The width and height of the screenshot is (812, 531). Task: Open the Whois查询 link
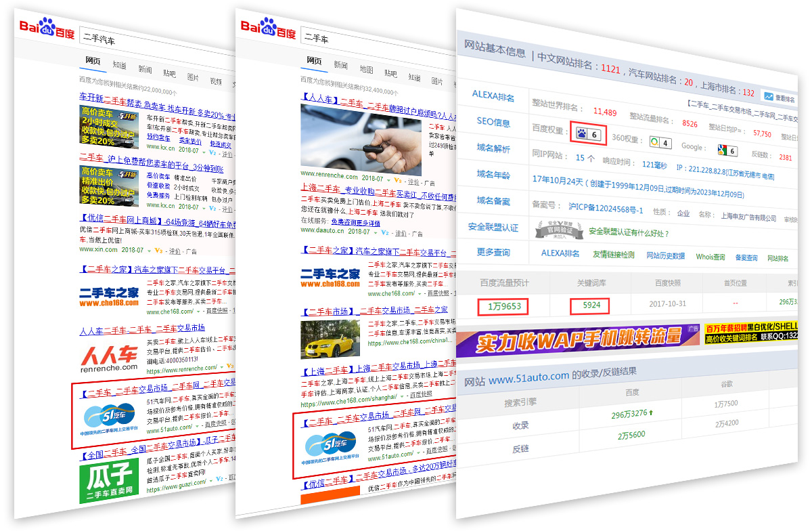click(x=710, y=257)
